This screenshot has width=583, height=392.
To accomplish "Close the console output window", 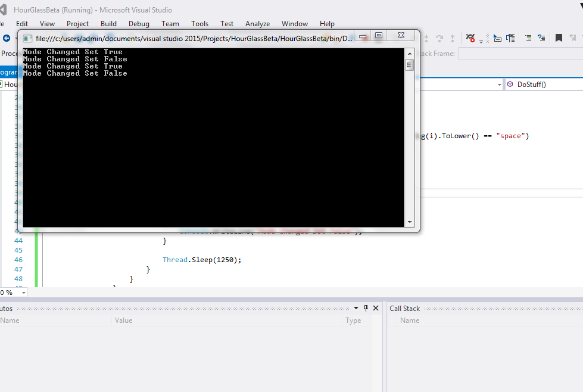I will [401, 35].
